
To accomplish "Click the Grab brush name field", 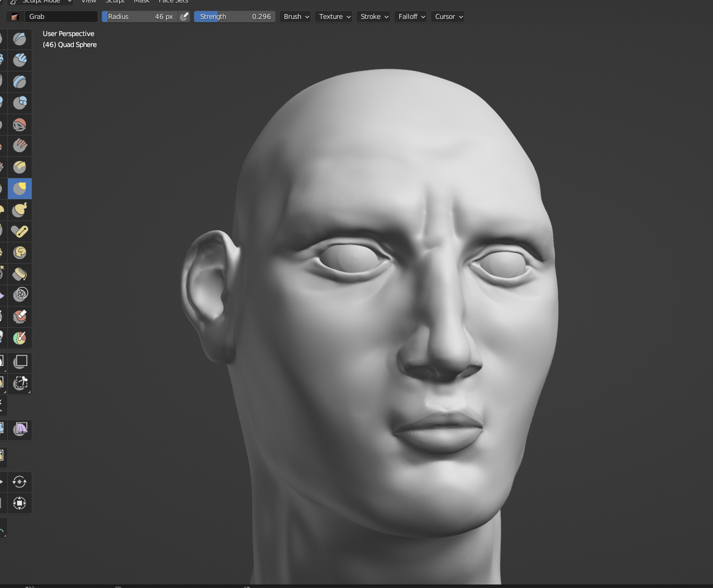I will [61, 17].
